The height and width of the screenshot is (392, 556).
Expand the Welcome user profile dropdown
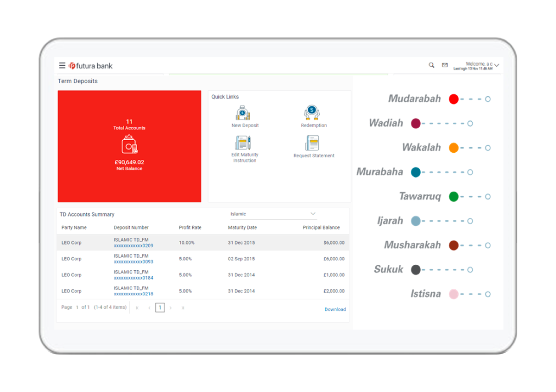(x=496, y=66)
